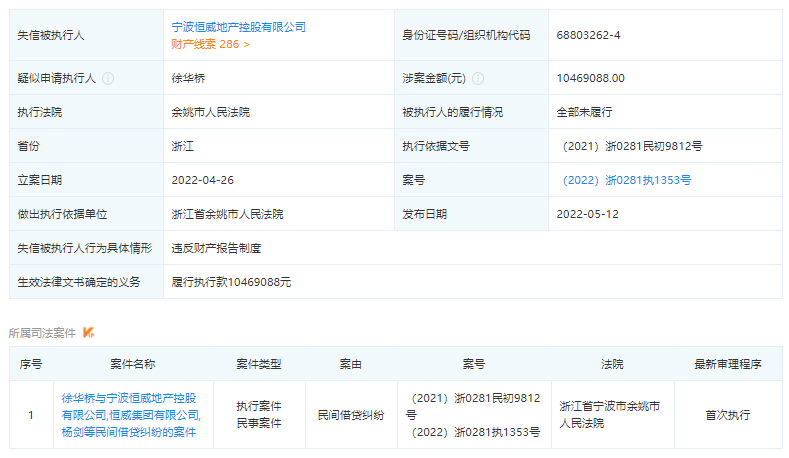Select 违反财产报告制度 text
The image size is (789, 458).
point(216,248)
